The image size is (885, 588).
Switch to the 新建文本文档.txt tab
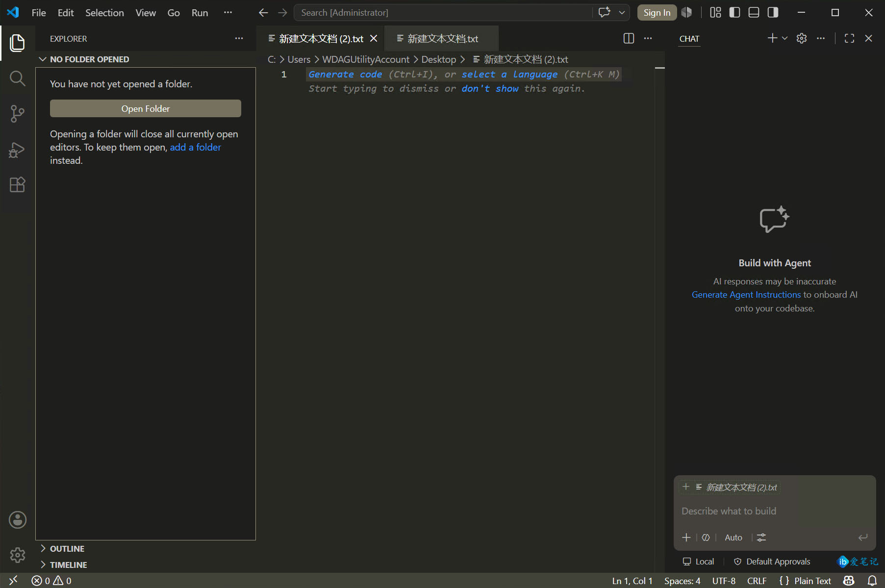(442, 38)
